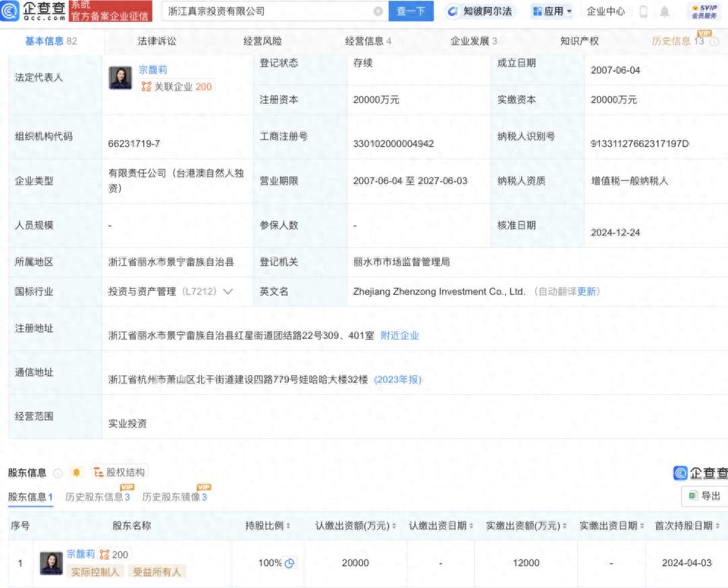Open the shareholding pie chart icon next to 100%
The image size is (728, 588).
point(289,563)
